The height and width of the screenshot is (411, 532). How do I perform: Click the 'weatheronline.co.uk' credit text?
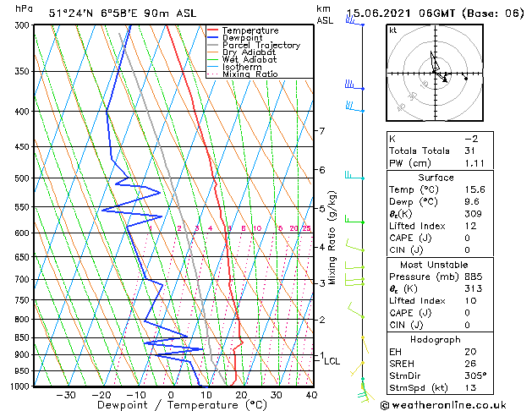coord(448,405)
